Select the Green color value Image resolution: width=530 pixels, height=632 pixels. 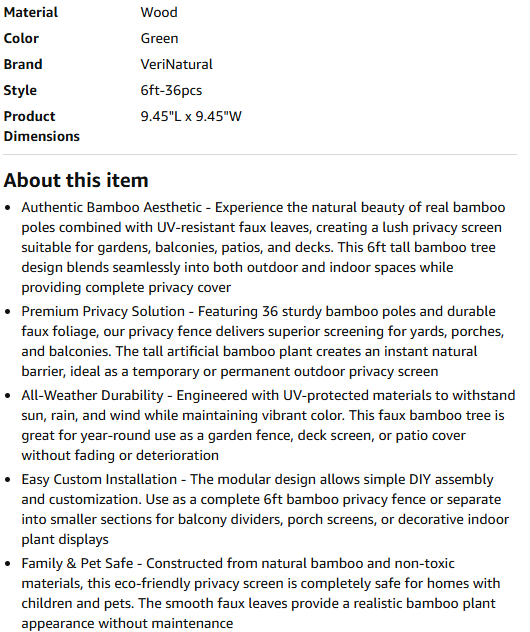(x=159, y=38)
